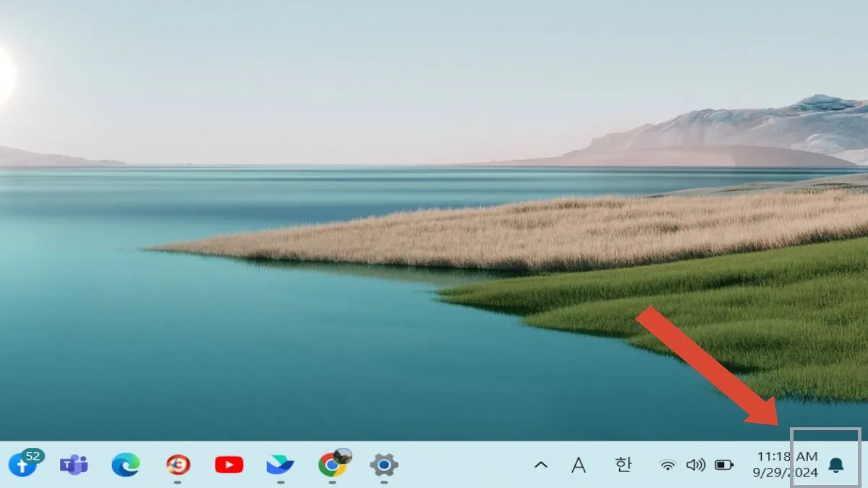The height and width of the screenshot is (488, 868).
Task: Click the red circular C app icon
Action: (x=178, y=465)
